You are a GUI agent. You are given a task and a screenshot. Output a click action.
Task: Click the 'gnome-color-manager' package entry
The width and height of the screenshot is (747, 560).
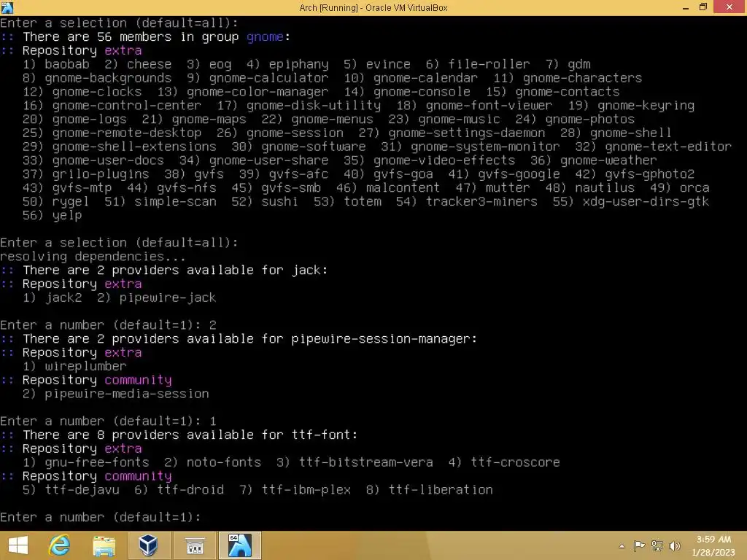click(x=258, y=92)
